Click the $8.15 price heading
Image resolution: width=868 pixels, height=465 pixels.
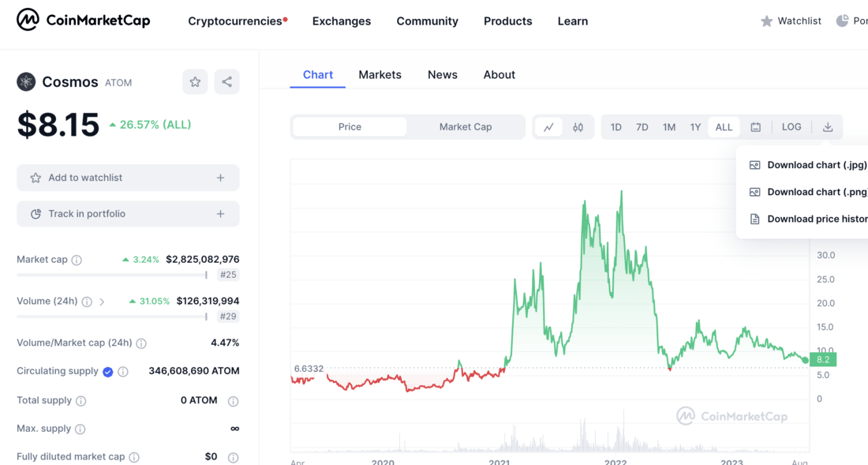click(58, 125)
